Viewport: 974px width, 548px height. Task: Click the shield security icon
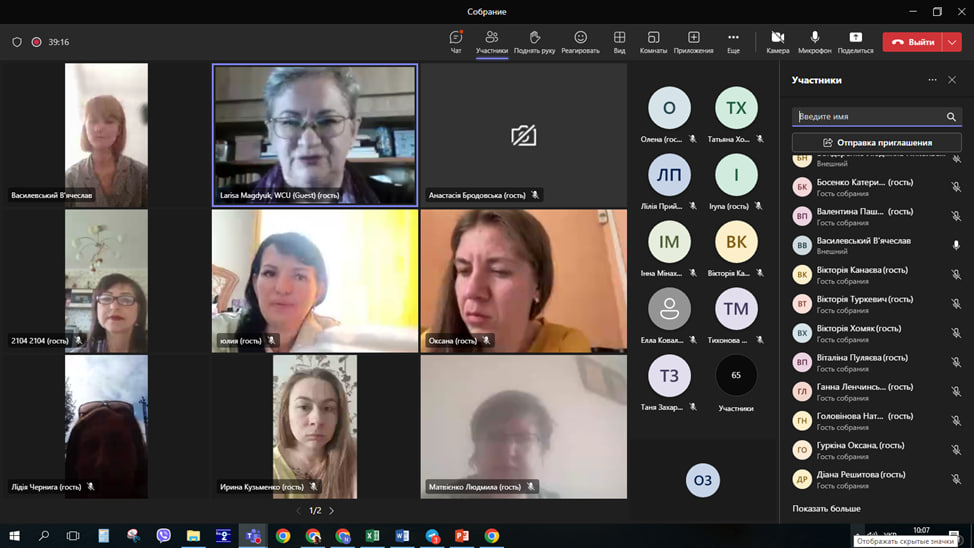click(x=17, y=42)
